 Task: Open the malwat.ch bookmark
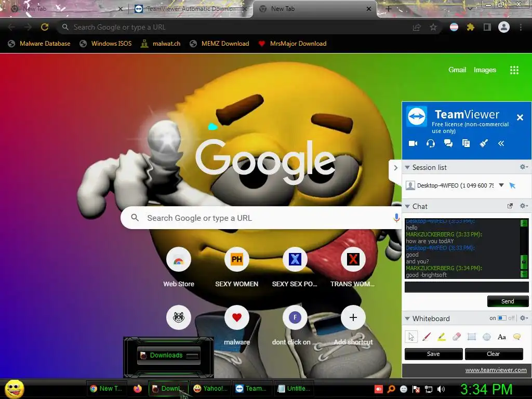click(161, 44)
